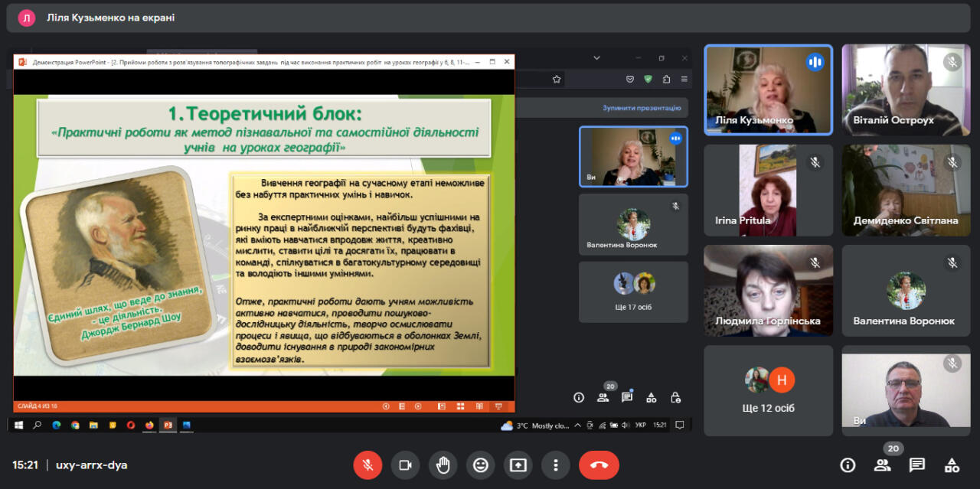Viewport: 980px width, 489px height.
Task: Expand the hidden tray icons chevron
Action: tap(579, 425)
